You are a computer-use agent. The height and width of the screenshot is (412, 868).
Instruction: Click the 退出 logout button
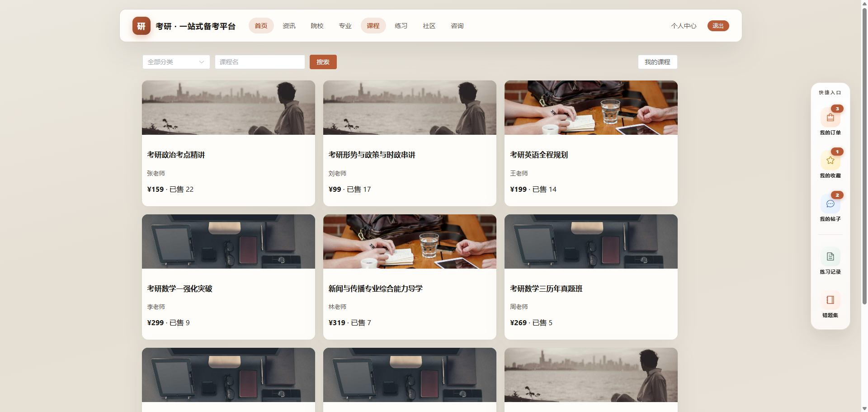718,26
